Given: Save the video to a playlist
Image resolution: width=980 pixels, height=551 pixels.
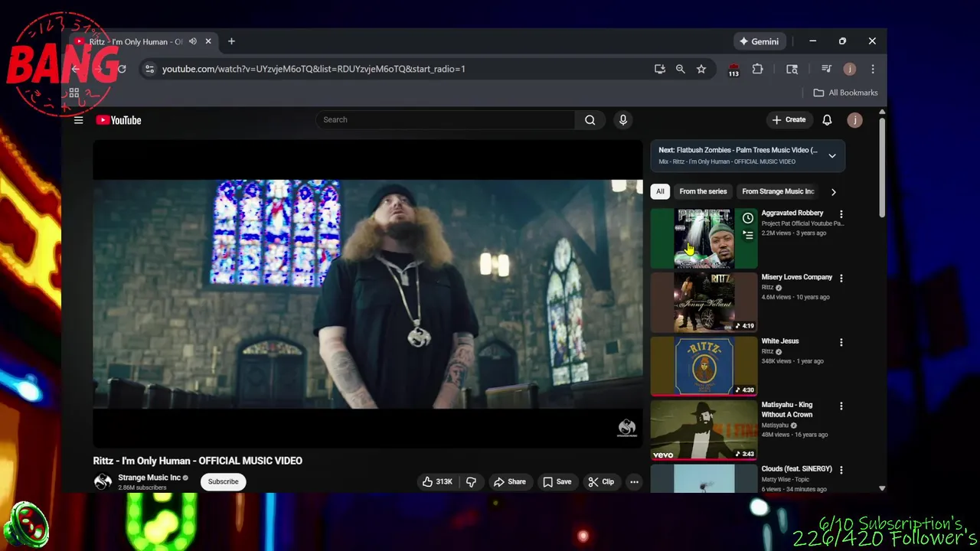Looking at the screenshot, I should coord(557,481).
